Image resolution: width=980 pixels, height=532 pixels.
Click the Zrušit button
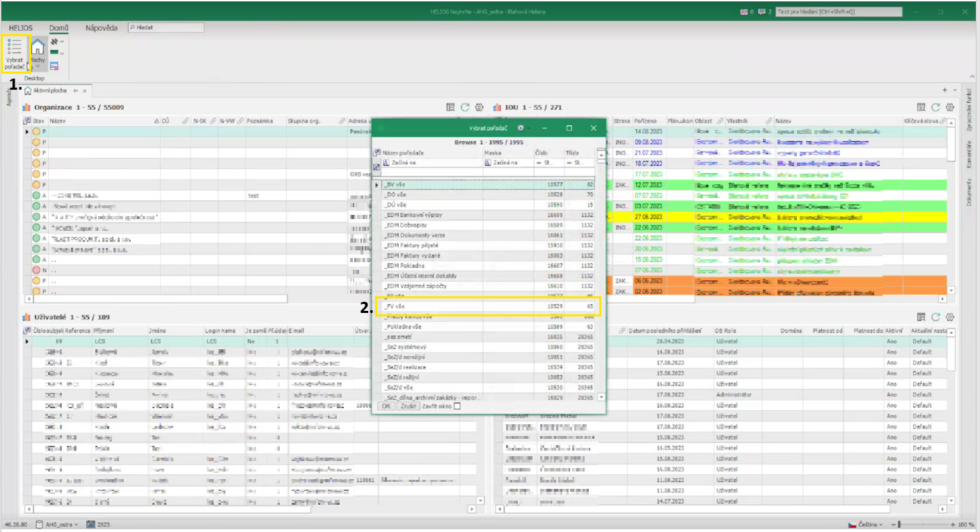pos(408,406)
